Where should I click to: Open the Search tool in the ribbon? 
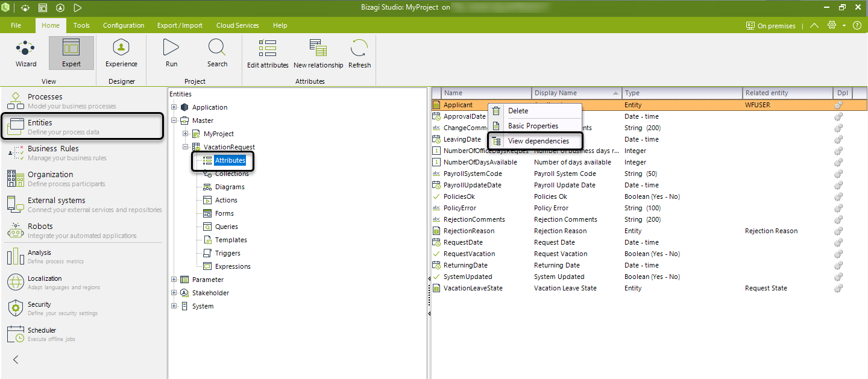coord(217,53)
